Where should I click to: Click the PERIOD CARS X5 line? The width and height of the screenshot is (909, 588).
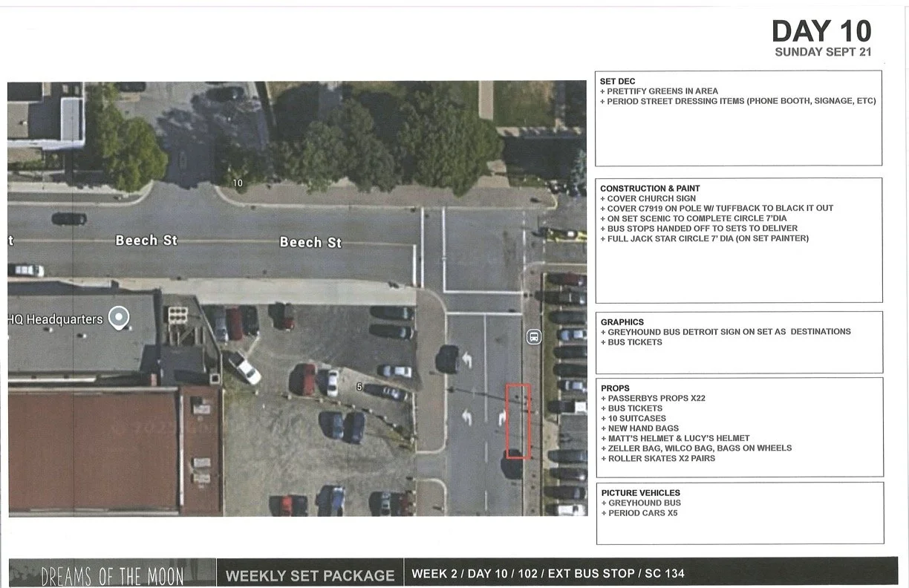pos(639,513)
